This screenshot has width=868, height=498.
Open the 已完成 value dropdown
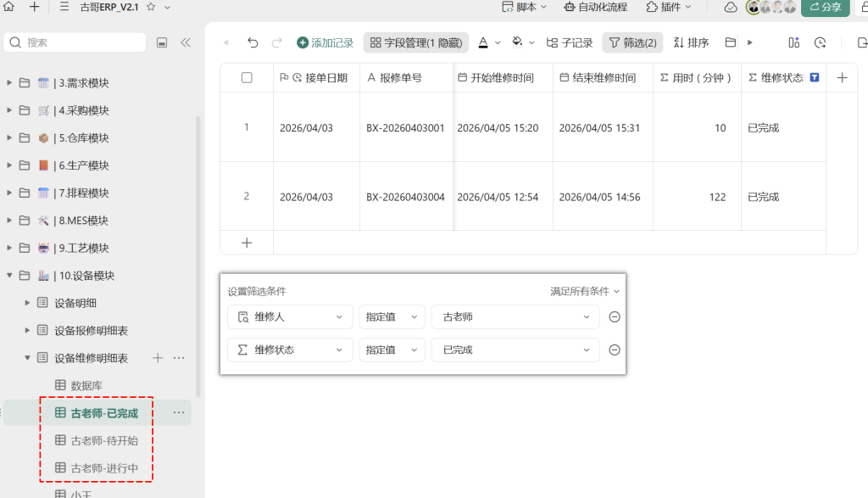[x=515, y=350]
